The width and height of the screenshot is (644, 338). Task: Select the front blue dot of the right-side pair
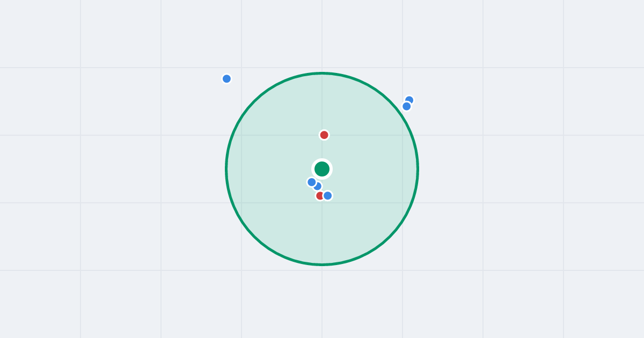407,106
